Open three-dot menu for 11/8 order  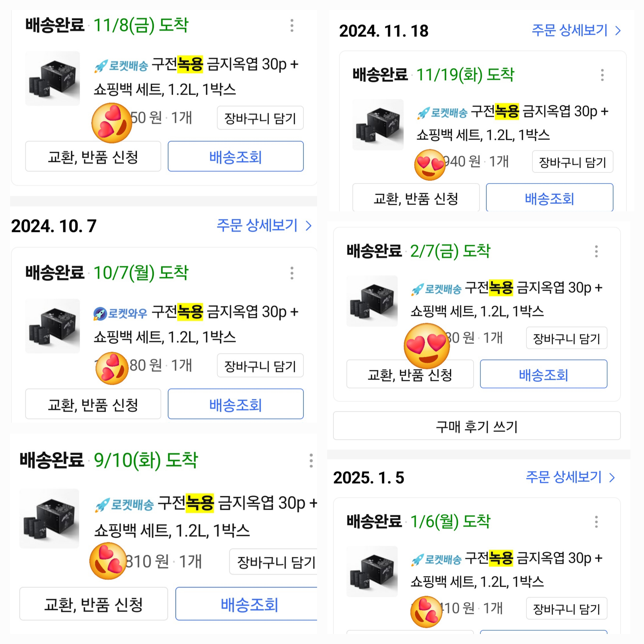point(292,26)
